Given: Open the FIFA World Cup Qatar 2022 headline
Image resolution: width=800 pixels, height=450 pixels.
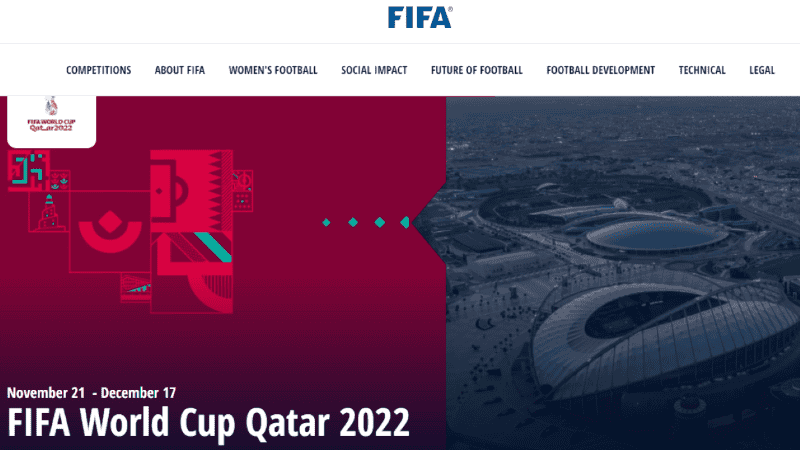Looking at the screenshot, I should coord(208,421).
